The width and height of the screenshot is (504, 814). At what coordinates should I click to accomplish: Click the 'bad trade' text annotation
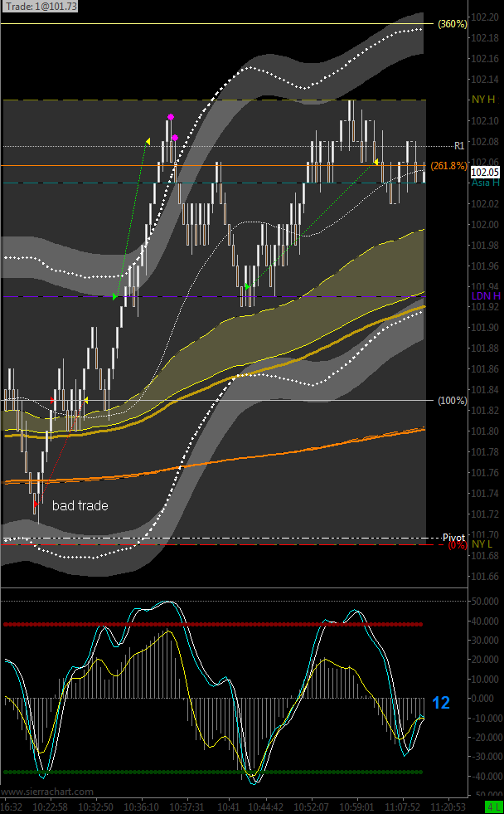80,505
